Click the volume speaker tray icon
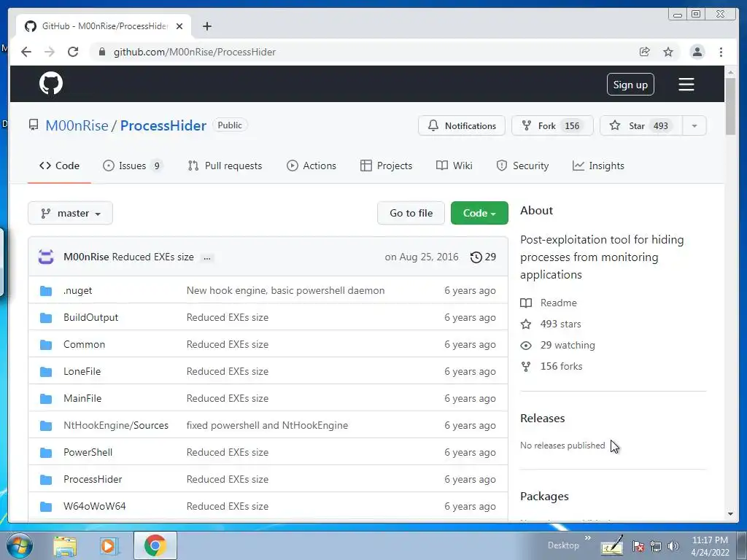Image resolution: width=747 pixels, height=560 pixels. pos(673,546)
